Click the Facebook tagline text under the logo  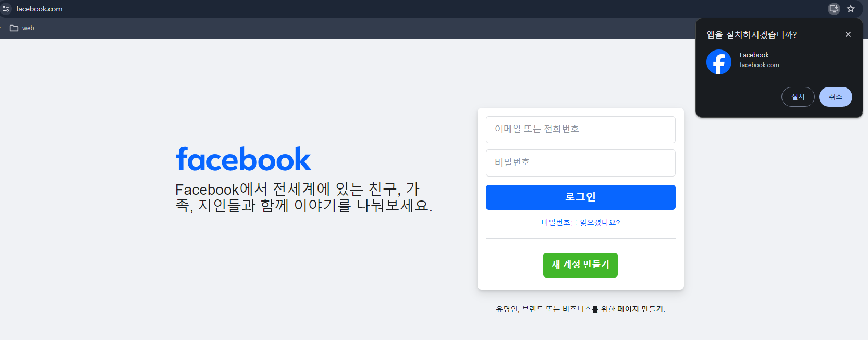pos(304,197)
